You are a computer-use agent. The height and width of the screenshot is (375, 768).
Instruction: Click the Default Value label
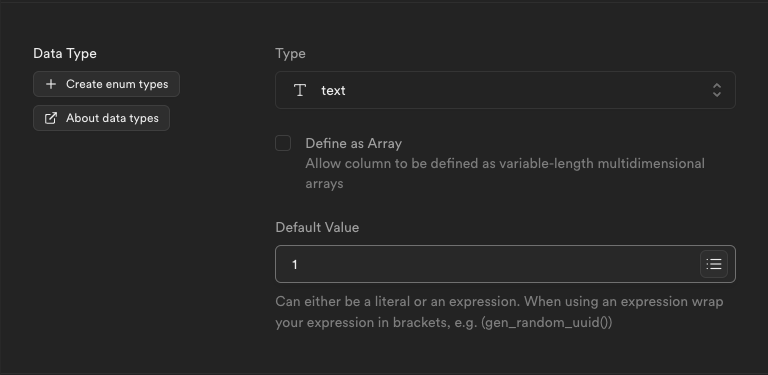coord(317,228)
